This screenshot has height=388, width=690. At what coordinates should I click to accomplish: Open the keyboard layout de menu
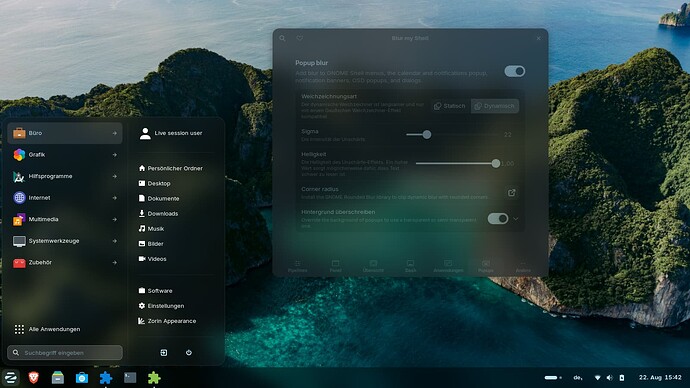[x=578, y=377]
